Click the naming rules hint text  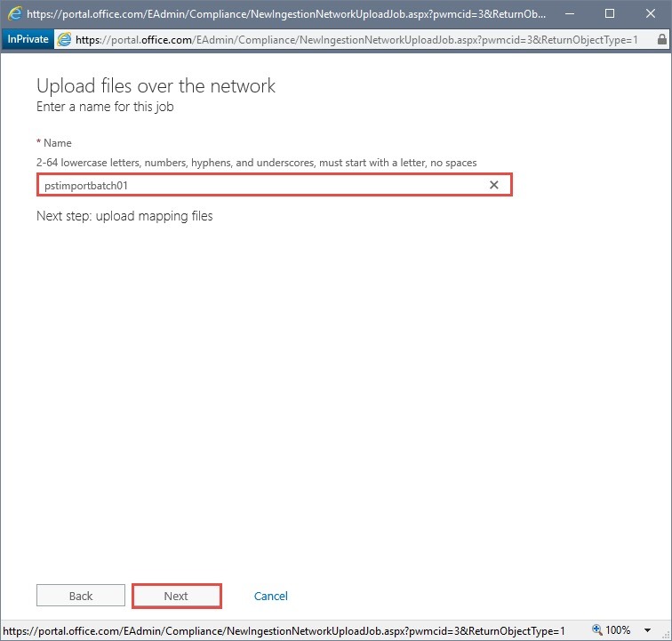pyautogui.click(x=256, y=163)
